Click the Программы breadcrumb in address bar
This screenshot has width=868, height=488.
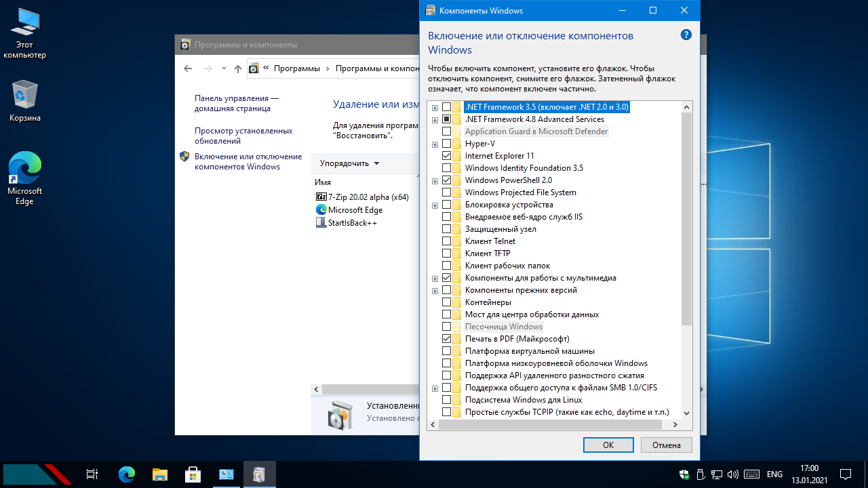click(x=297, y=68)
